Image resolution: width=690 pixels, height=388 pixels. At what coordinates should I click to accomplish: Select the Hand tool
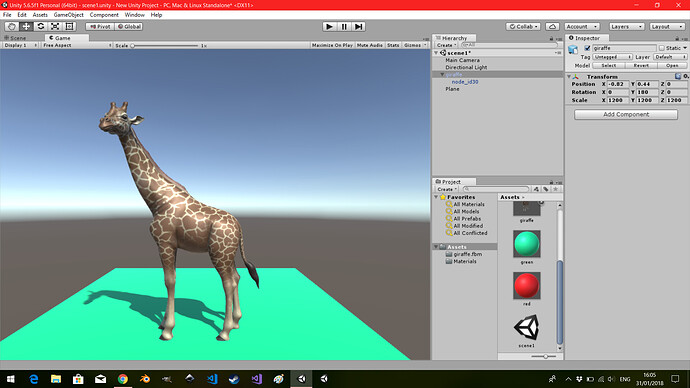12,26
